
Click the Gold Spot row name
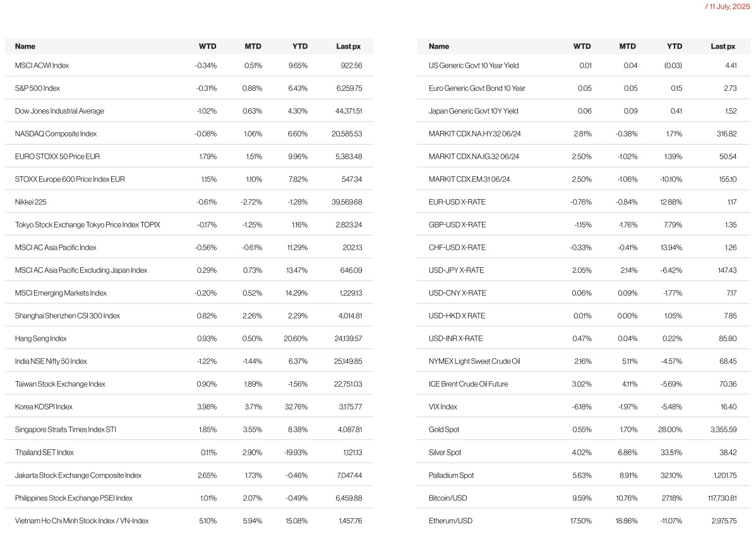(x=444, y=430)
